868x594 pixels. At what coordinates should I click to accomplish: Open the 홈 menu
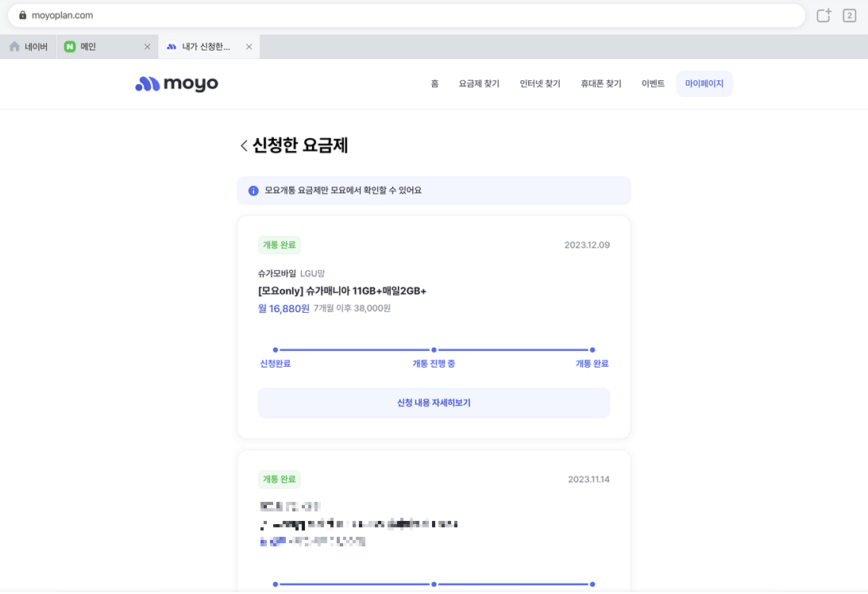click(x=434, y=83)
